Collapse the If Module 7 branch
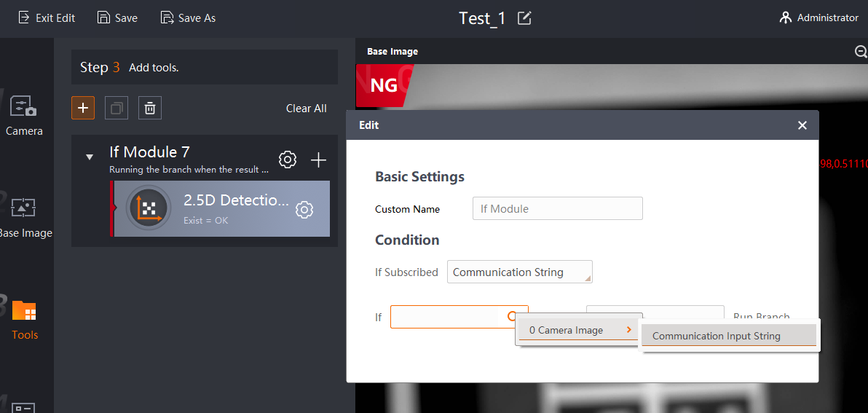 pos(90,157)
